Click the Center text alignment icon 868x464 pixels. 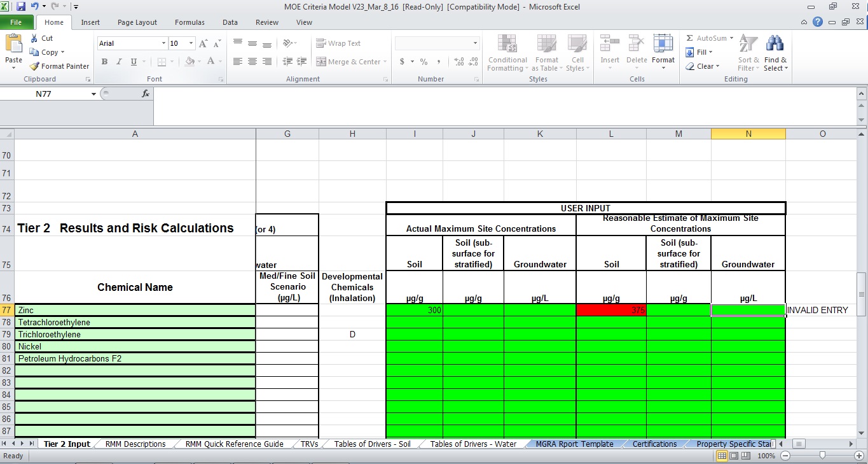pos(252,62)
